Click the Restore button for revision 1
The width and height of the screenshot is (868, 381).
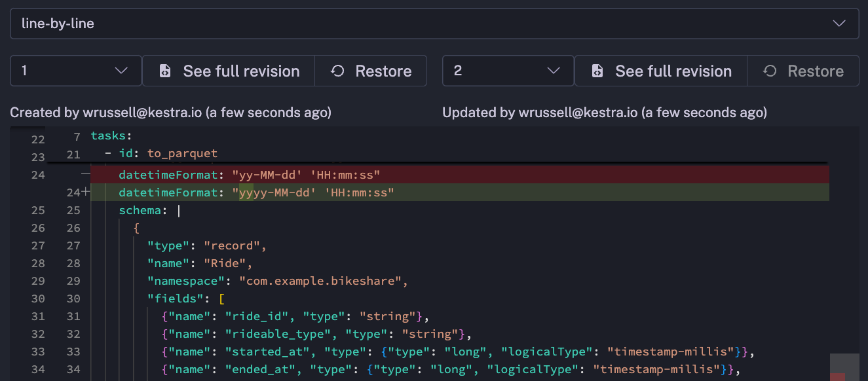point(371,71)
